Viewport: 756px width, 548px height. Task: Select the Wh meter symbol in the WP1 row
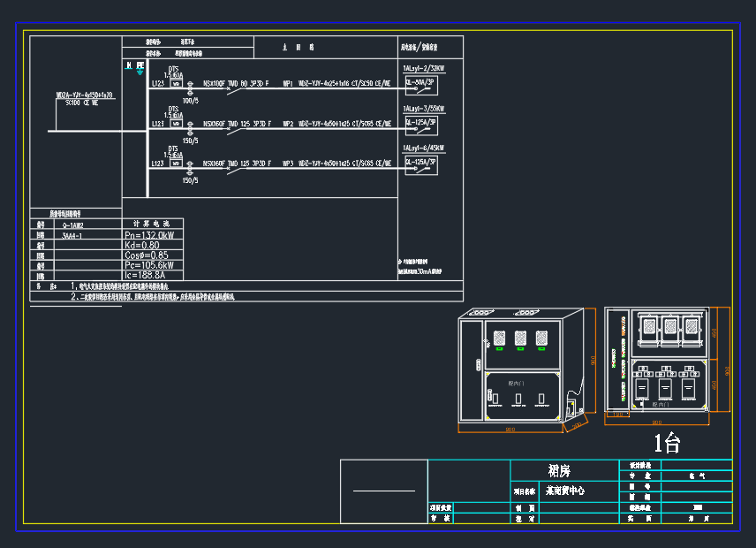[177, 83]
